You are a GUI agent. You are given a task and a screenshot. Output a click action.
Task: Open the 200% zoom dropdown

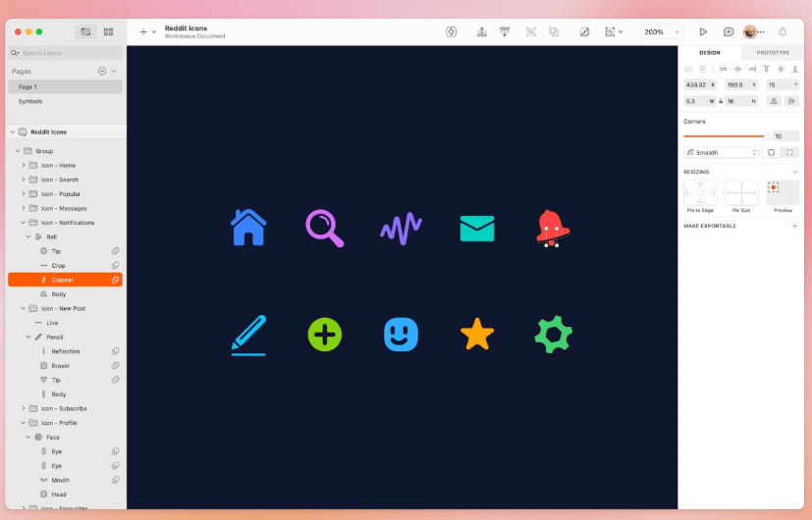pyautogui.click(x=662, y=32)
